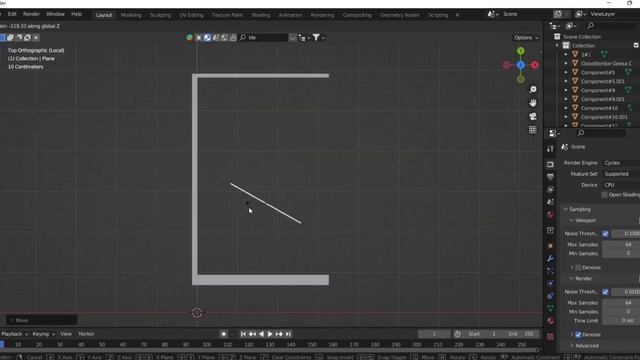
Task: Click the filter funnel icon in header
Action: click(x=316, y=37)
